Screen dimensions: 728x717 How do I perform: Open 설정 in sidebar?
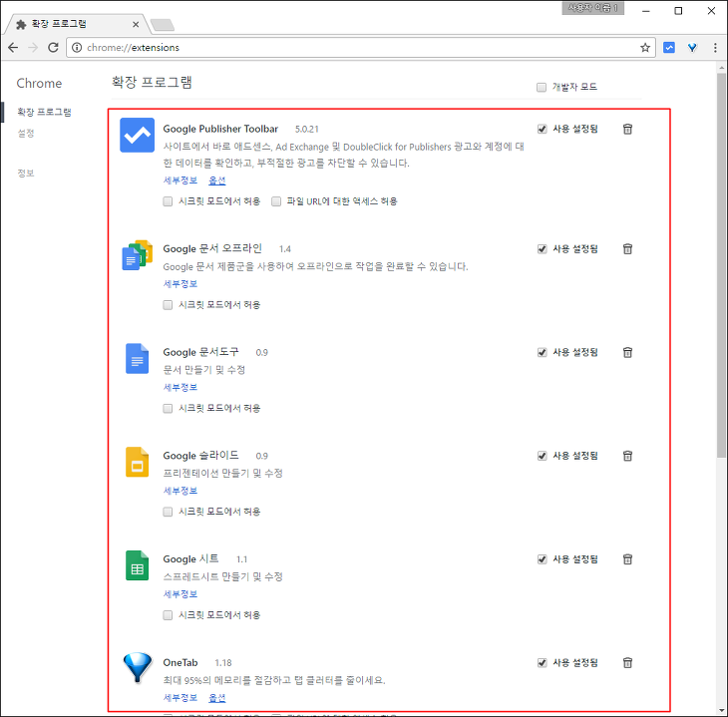[26, 134]
